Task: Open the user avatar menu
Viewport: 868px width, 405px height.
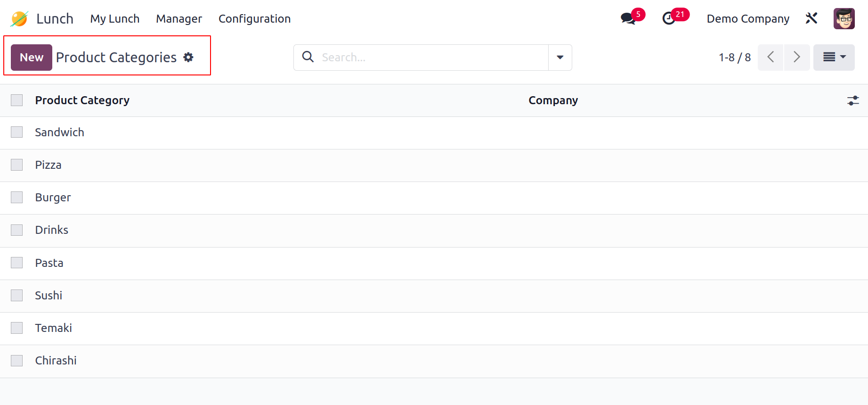Action: pyautogui.click(x=844, y=19)
